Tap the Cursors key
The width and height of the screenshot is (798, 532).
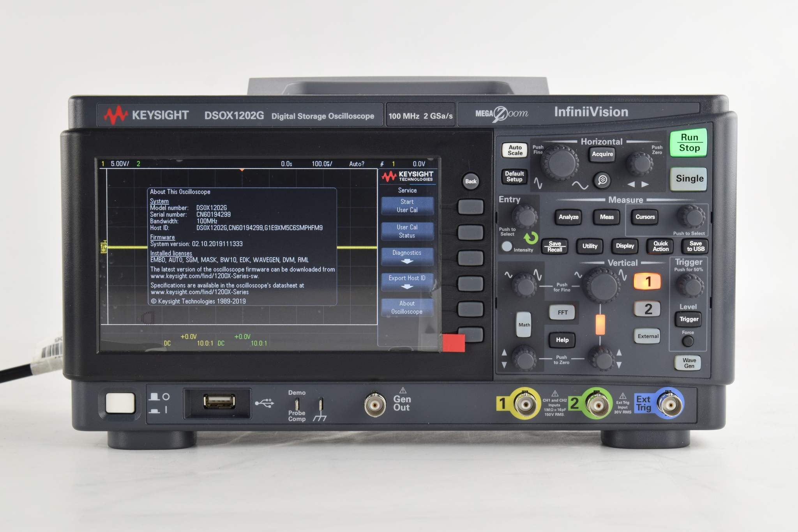(645, 217)
